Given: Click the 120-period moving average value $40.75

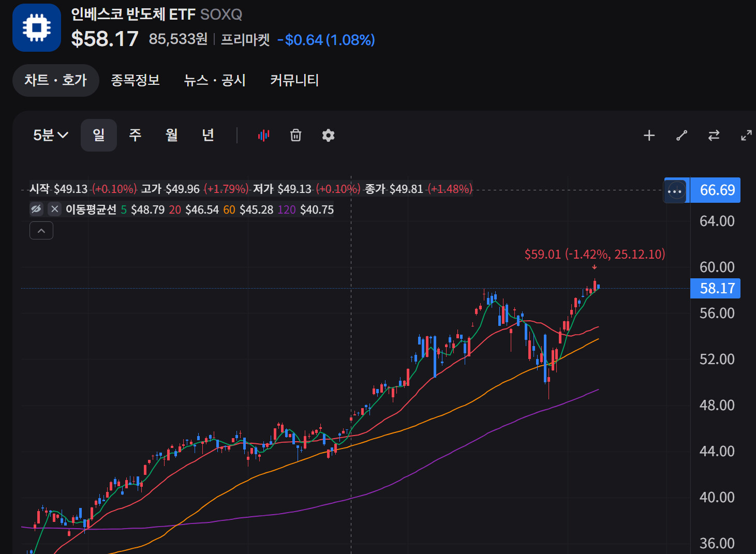Looking at the screenshot, I should pos(317,209).
